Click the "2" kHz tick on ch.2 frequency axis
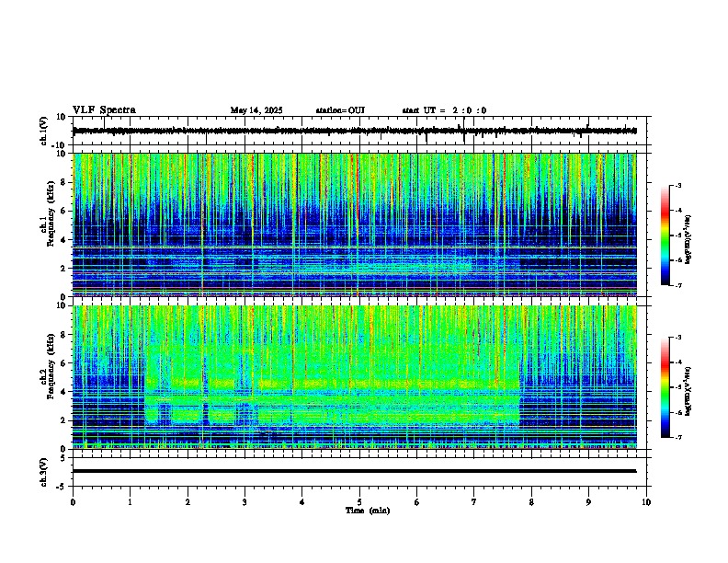The image size is (728, 563). pos(64,420)
